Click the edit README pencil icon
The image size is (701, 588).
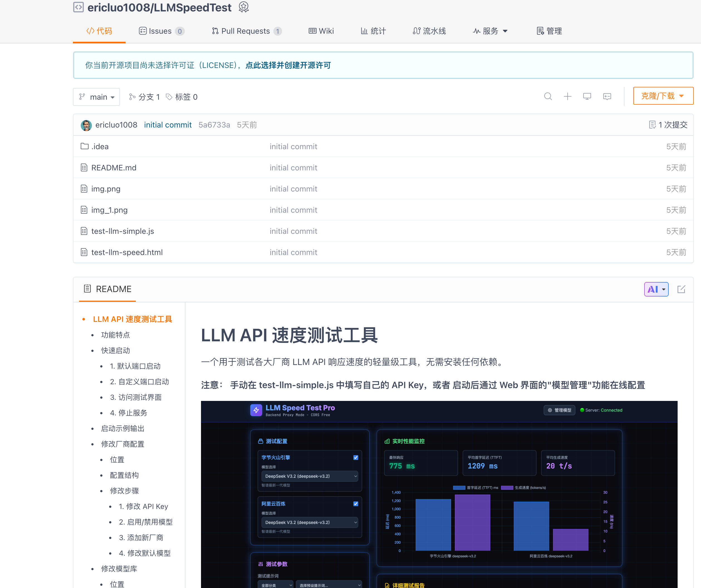(681, 289)
